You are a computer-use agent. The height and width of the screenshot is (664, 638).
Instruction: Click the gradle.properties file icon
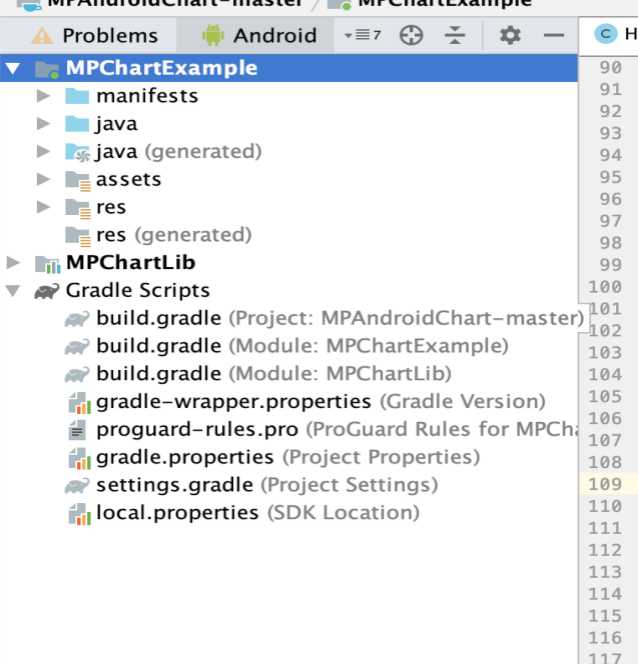click(80, 459)
